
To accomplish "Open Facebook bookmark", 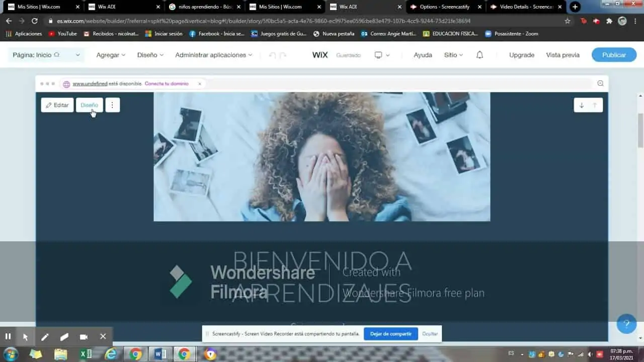I will point(217,34).
